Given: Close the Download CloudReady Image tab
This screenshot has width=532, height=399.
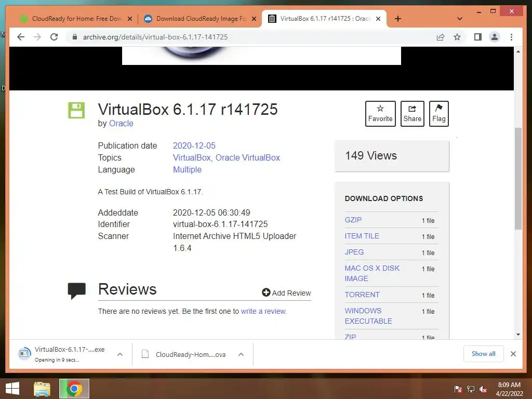Looking at the screenshot, I should point(254,19).
